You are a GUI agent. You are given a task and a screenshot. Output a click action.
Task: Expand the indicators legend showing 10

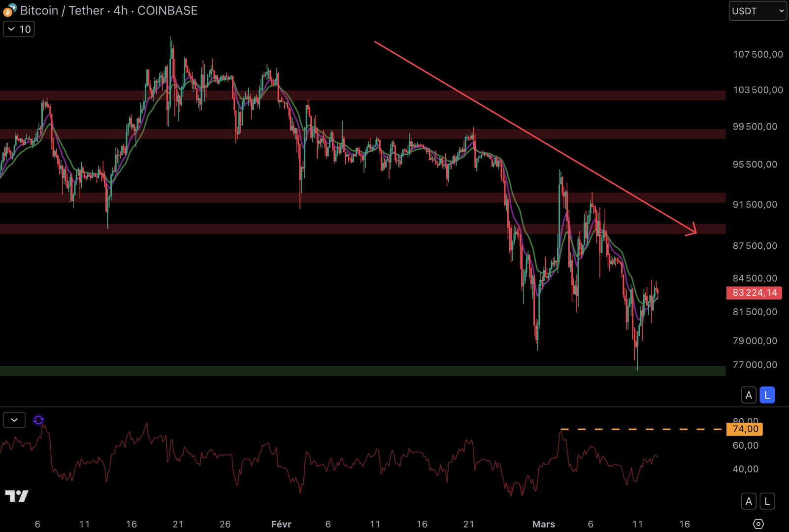19,29
